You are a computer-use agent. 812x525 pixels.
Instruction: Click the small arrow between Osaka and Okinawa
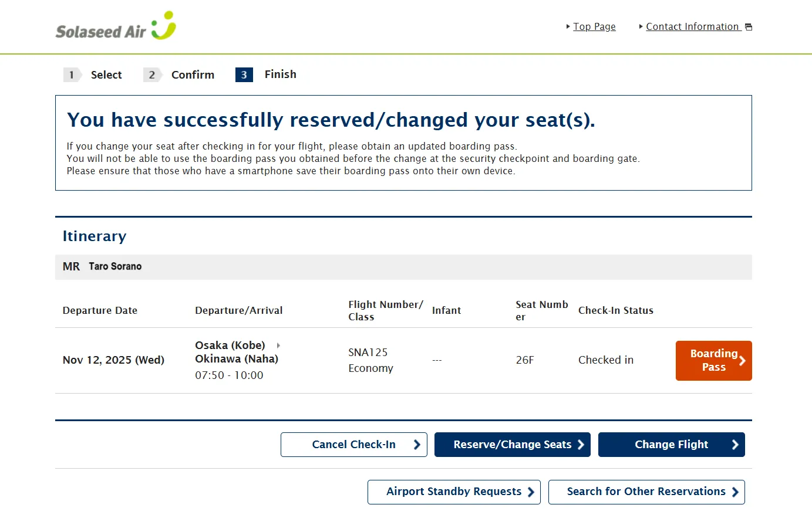click(x=278, y=346)
